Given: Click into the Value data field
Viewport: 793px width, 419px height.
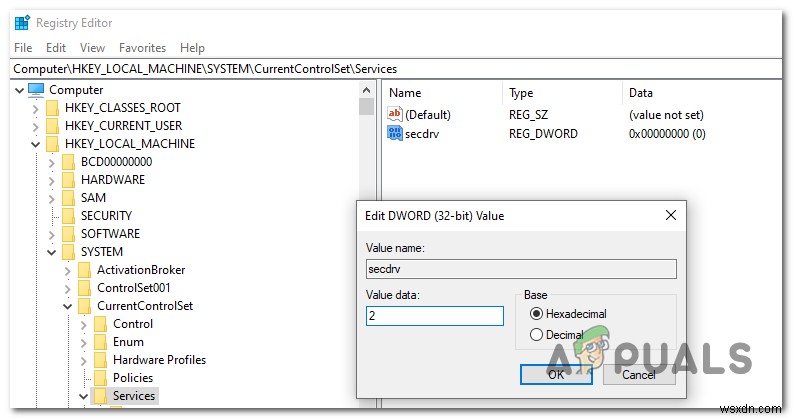Looking at the screenshot, I should point(435,316).
